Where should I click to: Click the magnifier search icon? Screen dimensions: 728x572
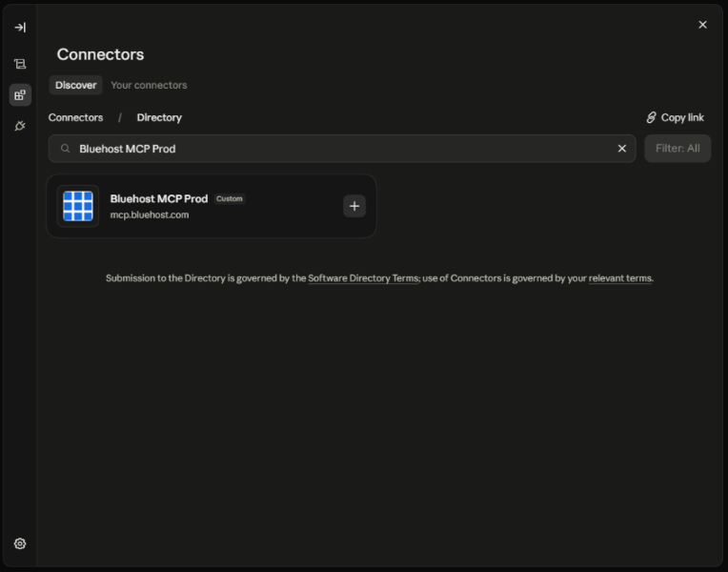[66, 149]
